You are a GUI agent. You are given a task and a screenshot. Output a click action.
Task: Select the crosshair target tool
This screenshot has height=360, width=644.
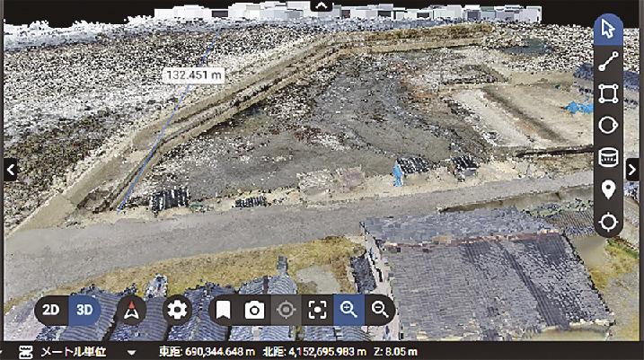click(x=608, y=222)
